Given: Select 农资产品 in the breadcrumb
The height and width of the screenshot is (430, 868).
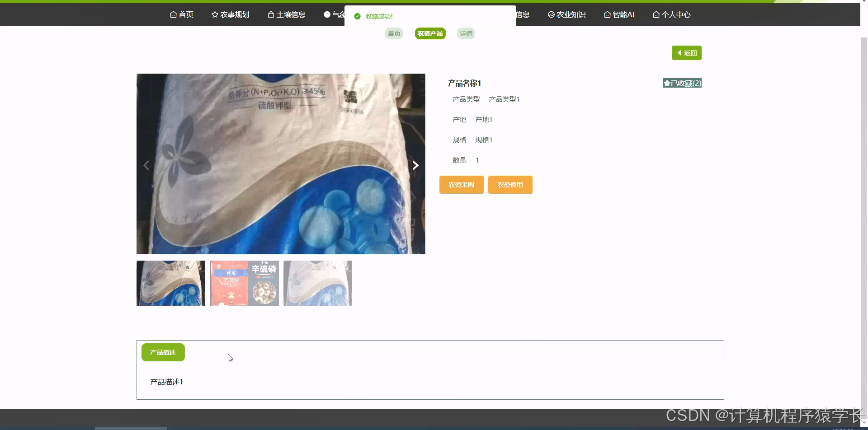Looking at the screenshot, I should coord(429,33).
